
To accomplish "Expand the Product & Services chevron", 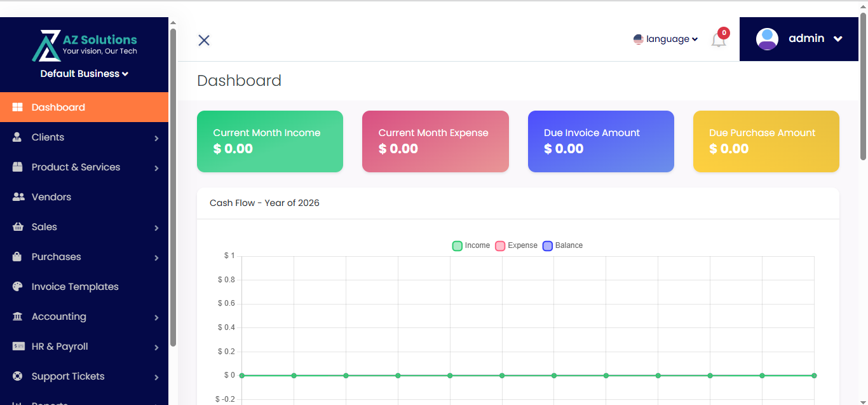I will pyautogui.click(x=156, y=168).
